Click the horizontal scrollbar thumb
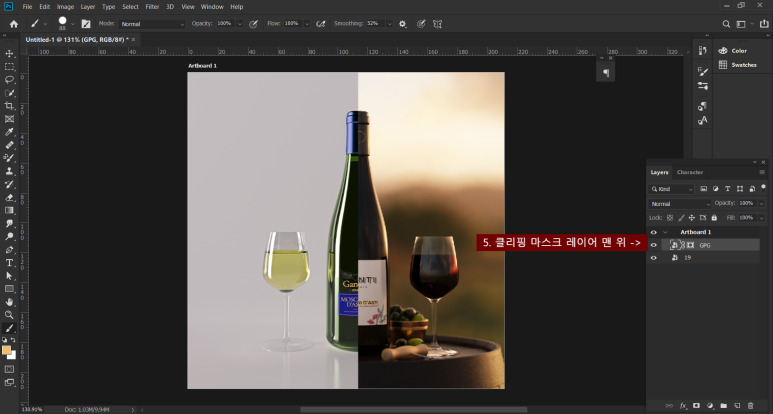This screenshot has width=773, height=414. pyautogui.click(x=414, y=410)
